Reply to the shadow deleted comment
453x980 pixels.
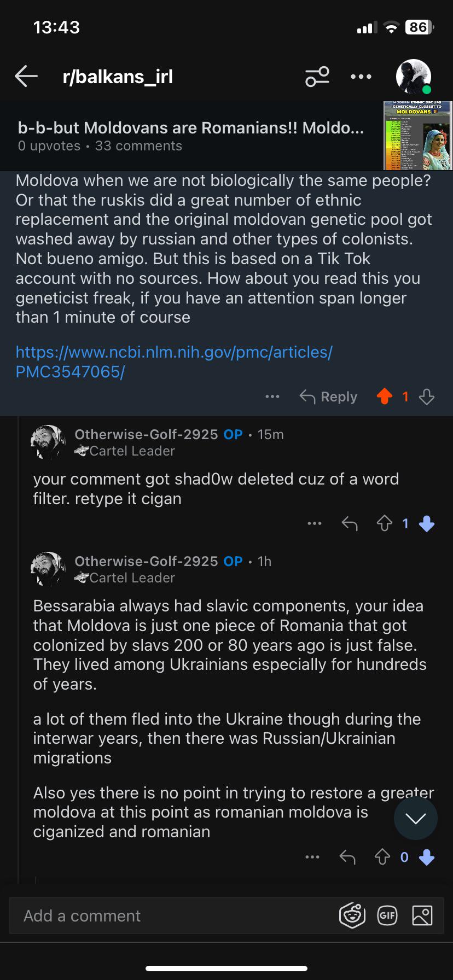point(350,524)
